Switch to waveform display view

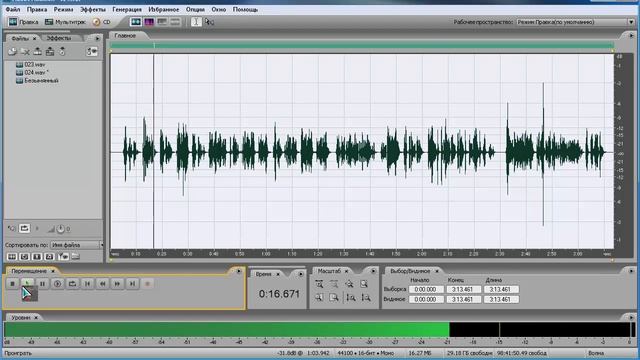(136, 22)
